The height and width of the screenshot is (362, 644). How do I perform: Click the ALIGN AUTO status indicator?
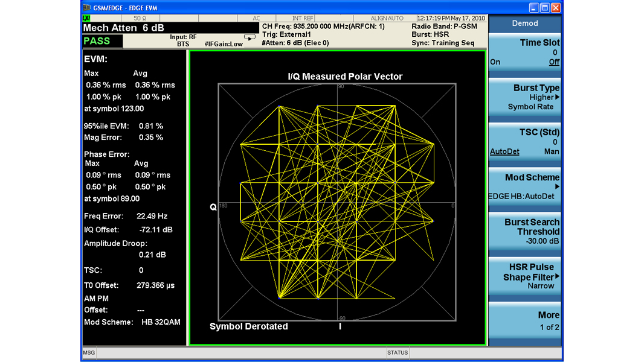(387, 19)
